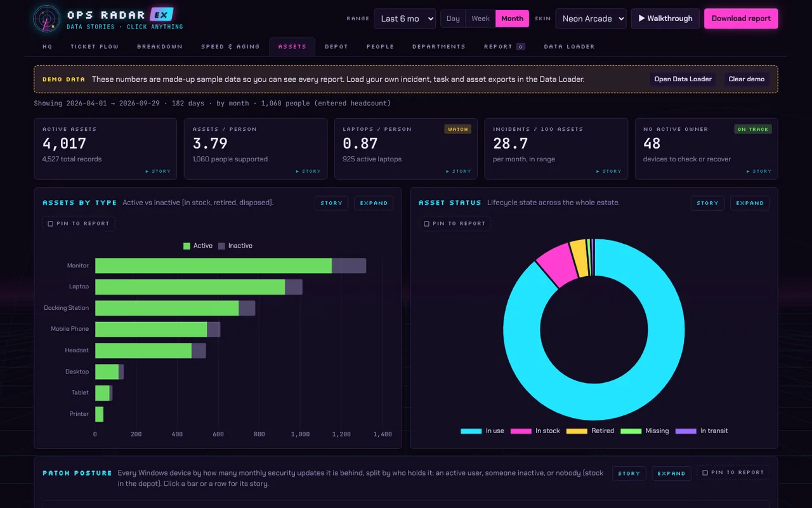
Task: Click the Inactive legend swatch
Action: coord(221,246)
